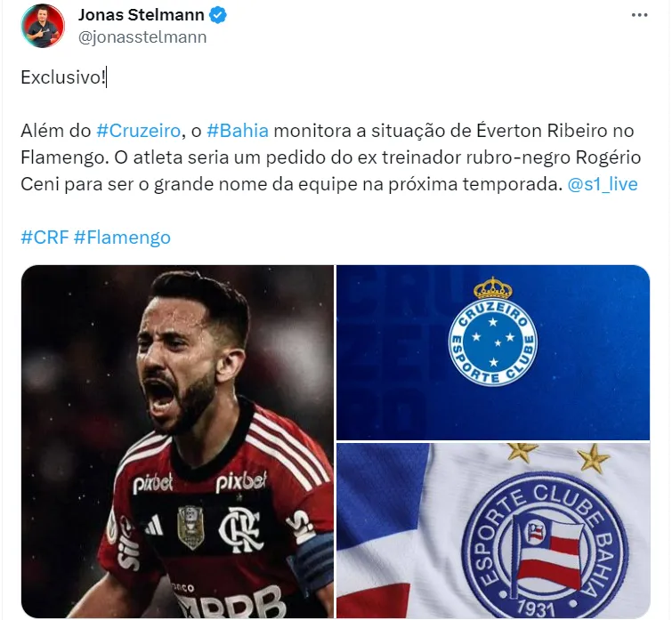
Task: Open the Esporte Clube Bahia crest image
Action: [x=493, y=530]
